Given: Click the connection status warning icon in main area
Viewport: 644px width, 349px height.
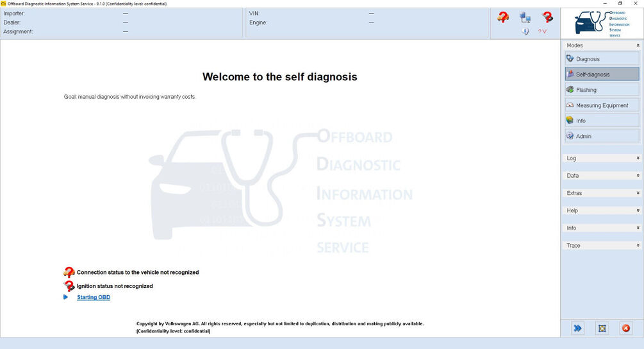Looking at the screenshot, I should pyautogui.click(x=69, y=272).
